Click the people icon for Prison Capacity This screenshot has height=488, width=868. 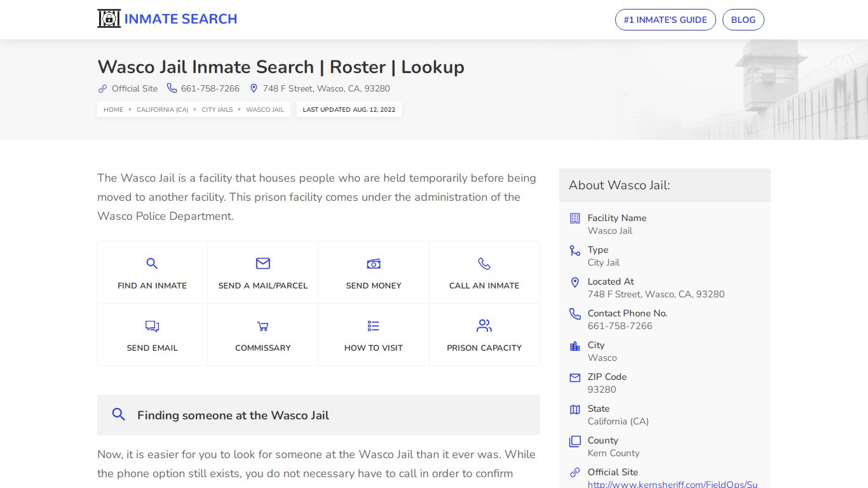pos(484,326)
